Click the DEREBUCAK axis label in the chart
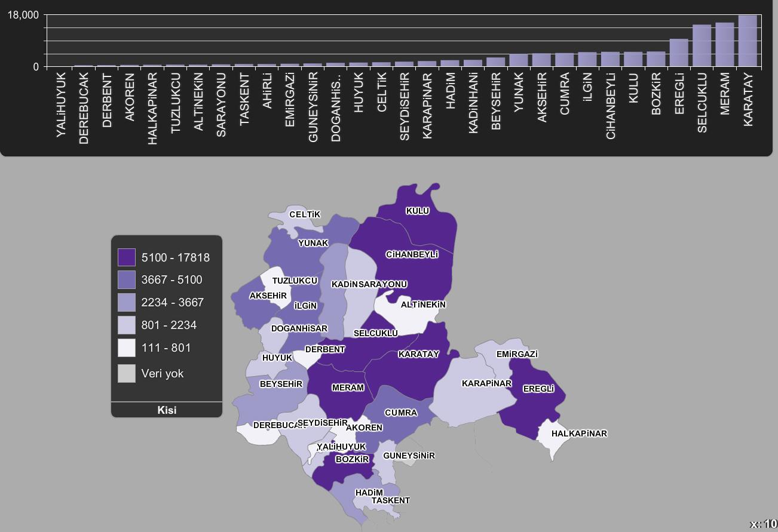 84,108
